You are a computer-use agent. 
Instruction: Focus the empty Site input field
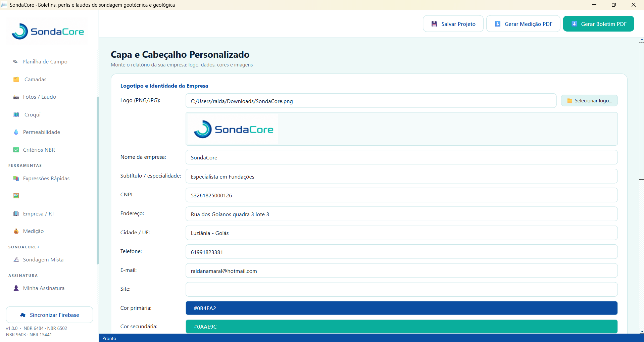(401, 289)
